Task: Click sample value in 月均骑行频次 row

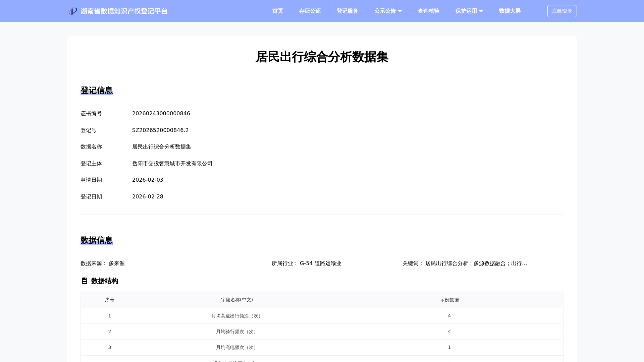Action: coord(449,331)
